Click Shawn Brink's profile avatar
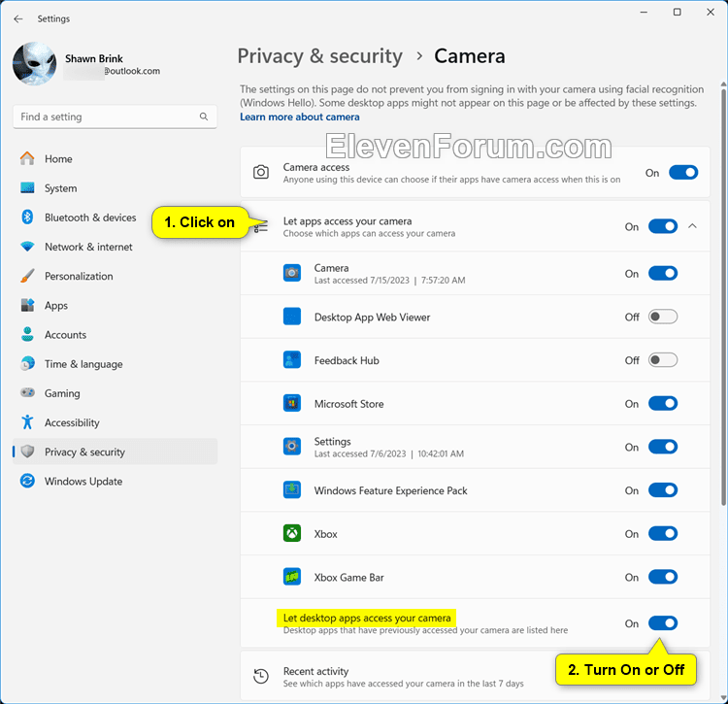This screenshot has height=704, width=728. (35, 64)
